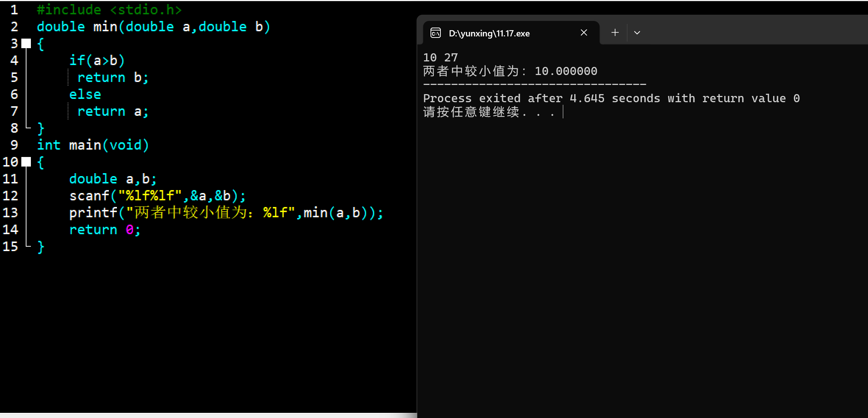
Task: Select the D:\yunxing\11.17.exe tab
Action: 489,33
